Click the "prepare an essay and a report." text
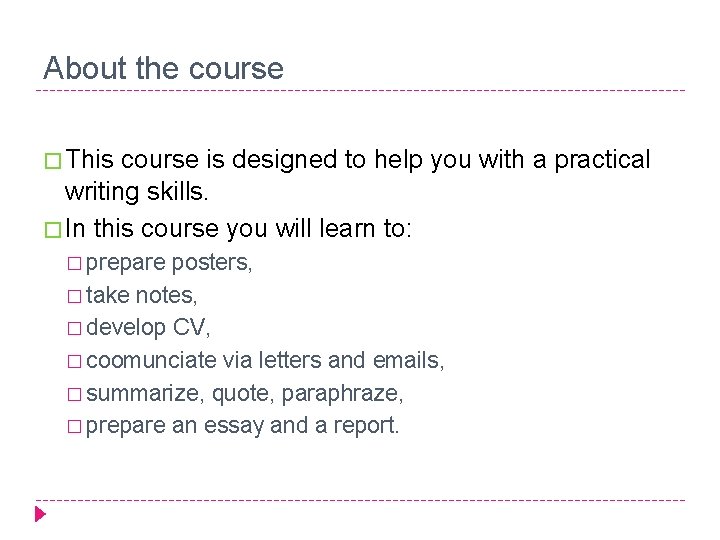This screenshot has width=720, height=540. click(x=243, y=425)
